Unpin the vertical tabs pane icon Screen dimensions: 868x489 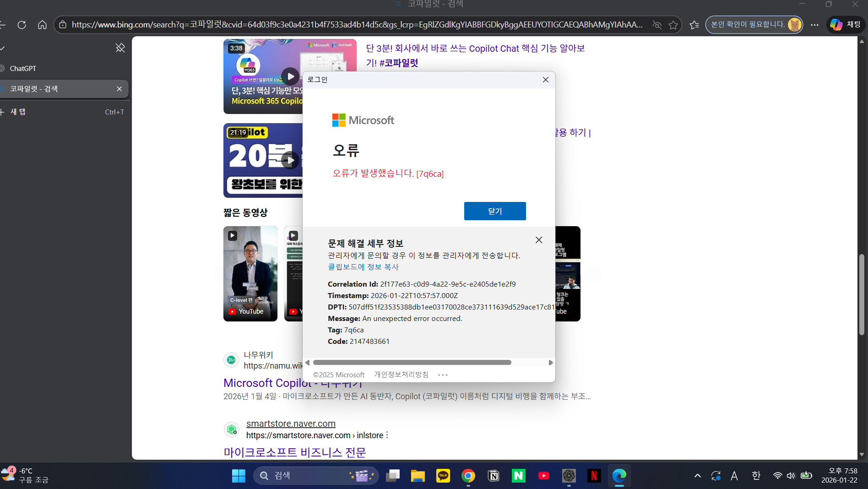pyautogui.click(x=120, y=48)
